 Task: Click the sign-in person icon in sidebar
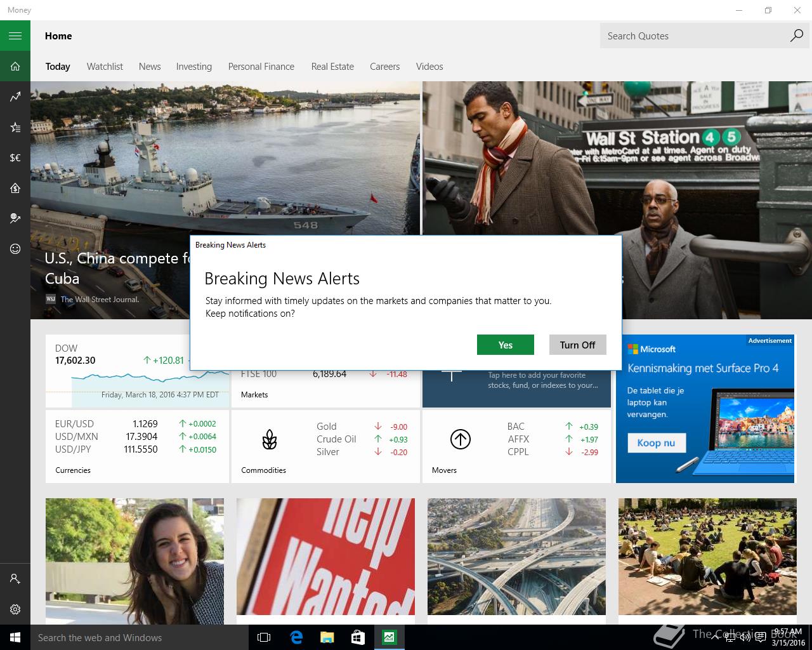[x=15, y=579]
